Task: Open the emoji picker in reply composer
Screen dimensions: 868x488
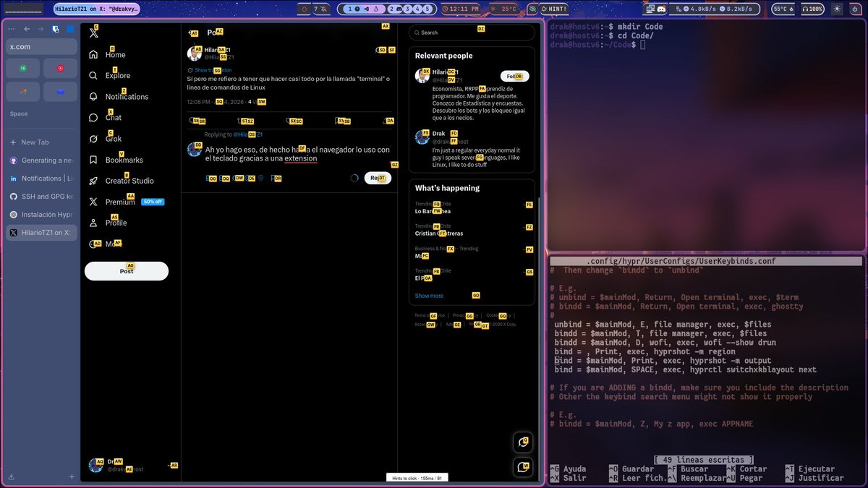Action: (x=248, y=178)
